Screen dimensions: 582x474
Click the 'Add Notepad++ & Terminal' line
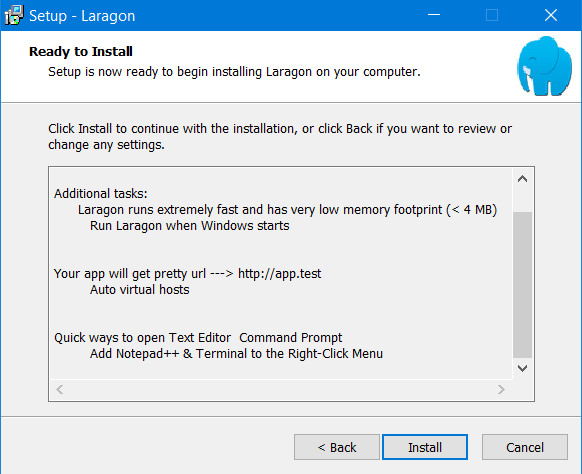236,354
